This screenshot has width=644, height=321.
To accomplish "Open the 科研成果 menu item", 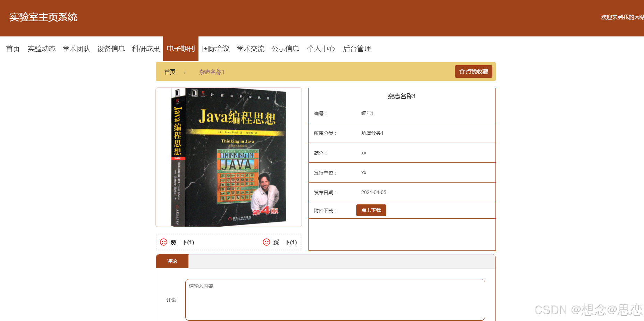I will pos(146,49).
